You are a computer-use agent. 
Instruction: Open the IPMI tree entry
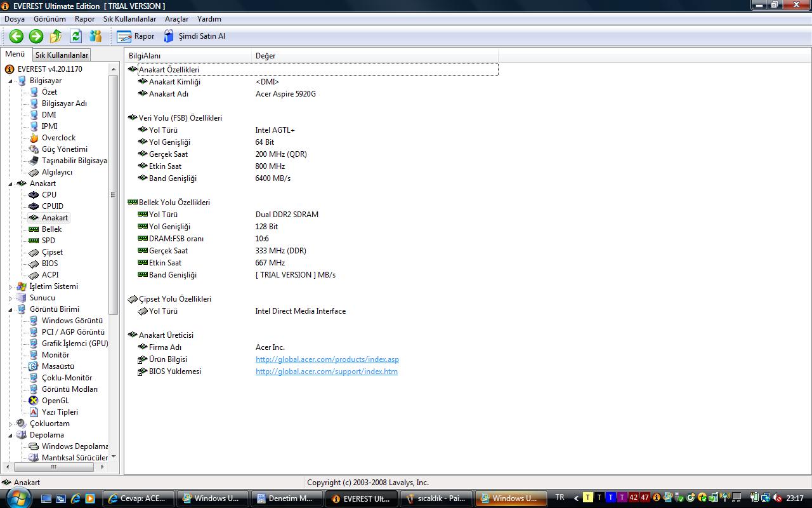(49, 126)
